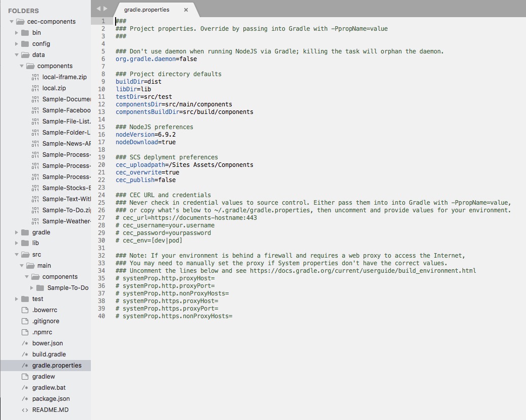Expand the config folder arrow
526x420 pixels.
[x=17, y=44]
